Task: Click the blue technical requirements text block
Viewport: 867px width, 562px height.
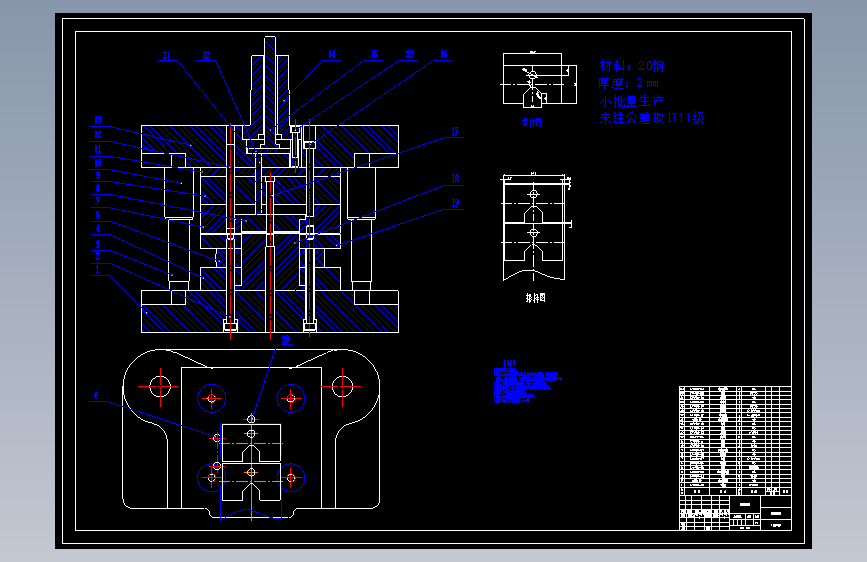Action: [x=527, y=381]
